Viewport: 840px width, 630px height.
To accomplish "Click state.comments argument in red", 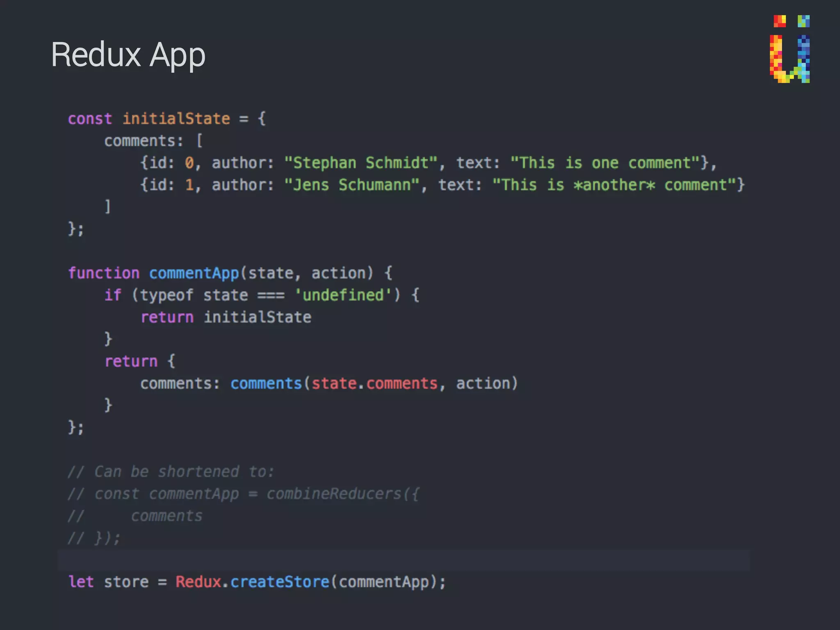I will click(x=374, y=383).
